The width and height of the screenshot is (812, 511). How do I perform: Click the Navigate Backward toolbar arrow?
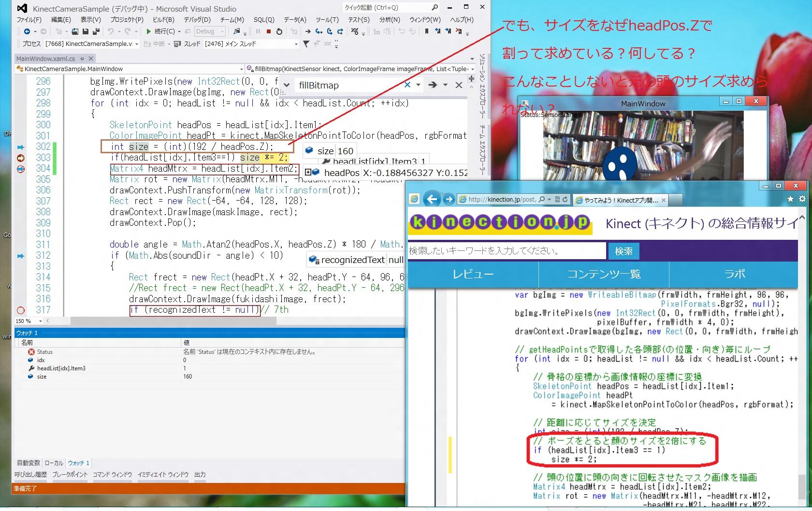coord(27,31)
